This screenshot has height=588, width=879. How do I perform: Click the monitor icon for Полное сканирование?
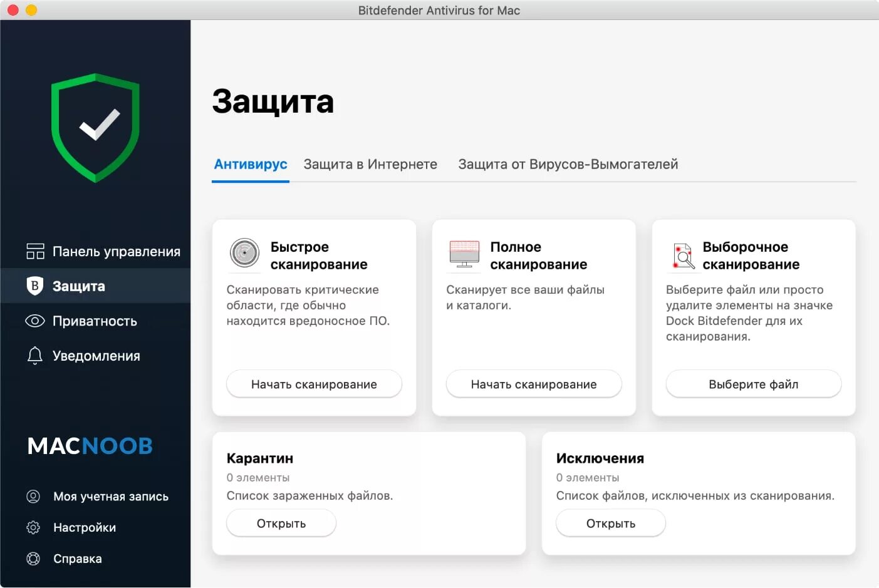click(464, 254)
